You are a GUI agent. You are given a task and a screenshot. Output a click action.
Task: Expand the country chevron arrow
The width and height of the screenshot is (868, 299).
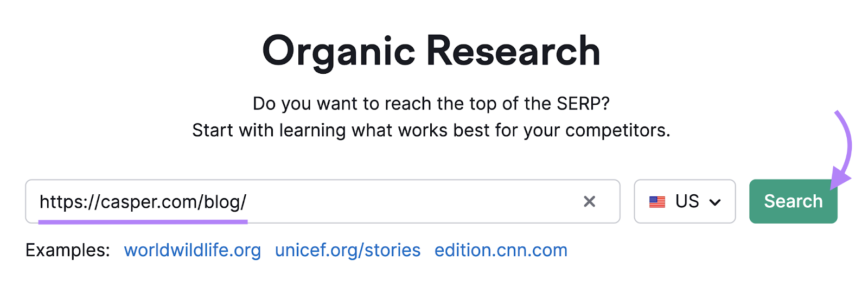click(x=715, y=202)
